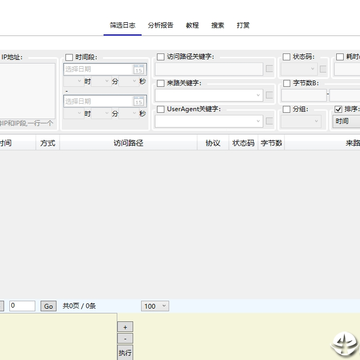Enable the 来路关键字 filter checkbox
Viewport: 360px width, 360px height.
[x=161, y=83]
